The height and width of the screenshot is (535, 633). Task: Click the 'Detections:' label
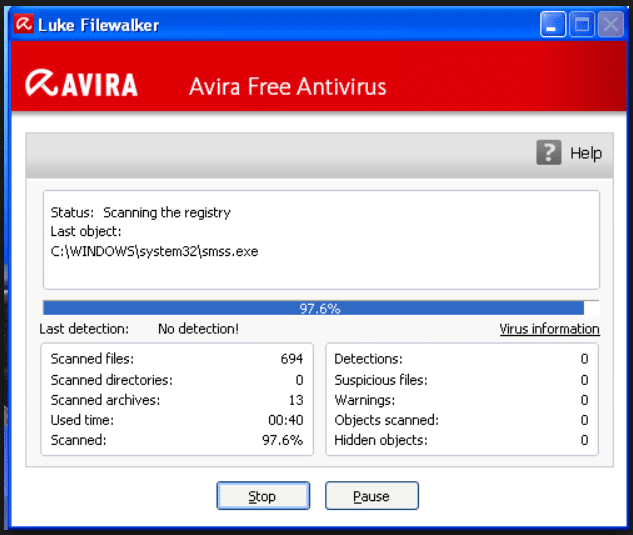(369, 359)
